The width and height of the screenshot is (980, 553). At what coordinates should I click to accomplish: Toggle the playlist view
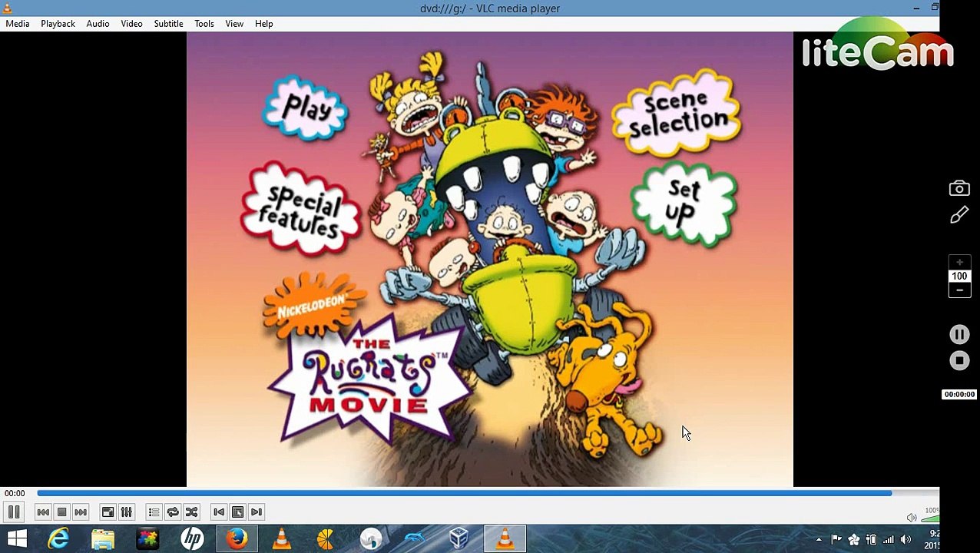[154, 512]
